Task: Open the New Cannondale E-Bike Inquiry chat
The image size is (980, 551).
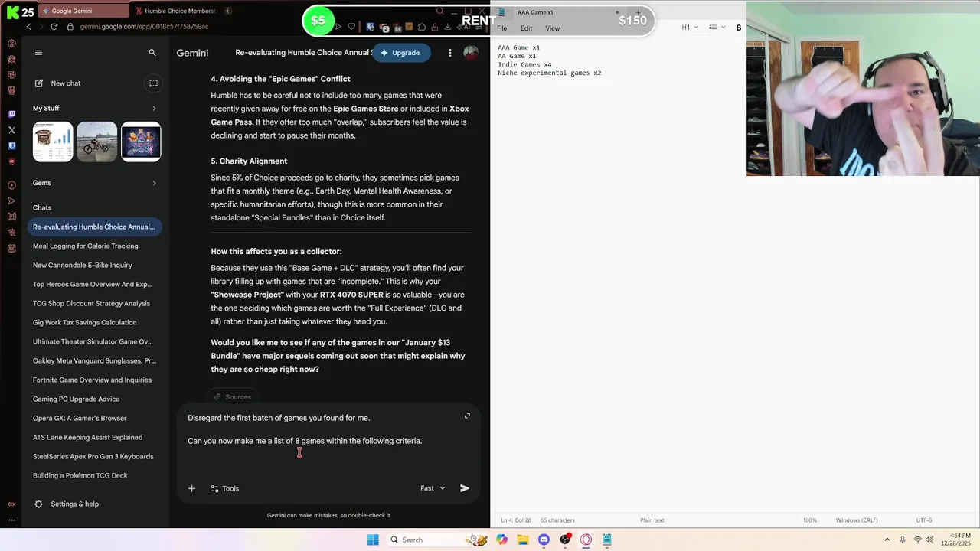Action: [94, 265]
